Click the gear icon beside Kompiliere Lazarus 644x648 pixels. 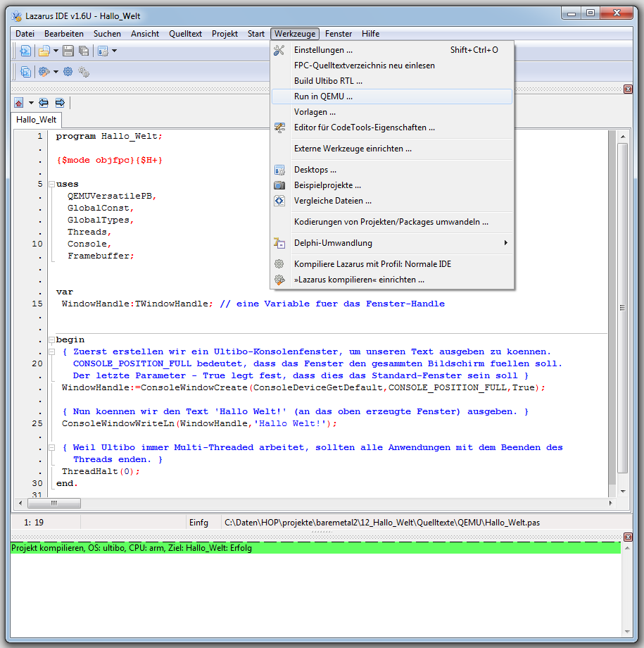point(279,264)
